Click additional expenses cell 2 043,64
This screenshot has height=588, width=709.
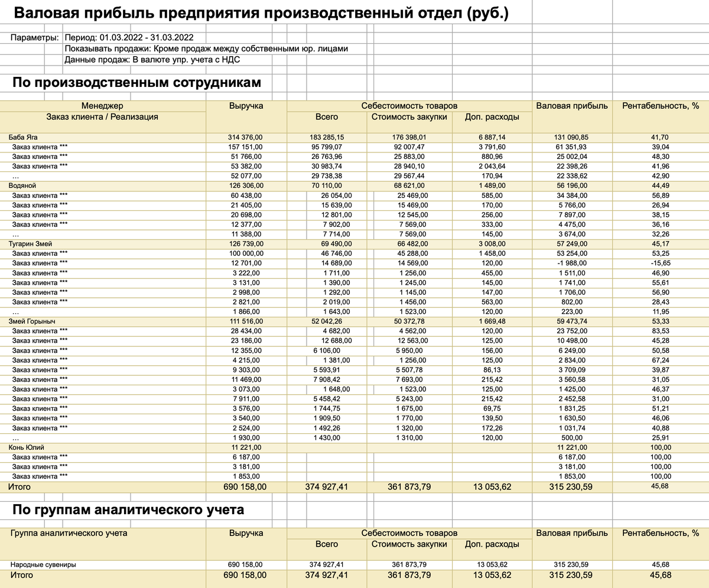[x=492, y=166]
